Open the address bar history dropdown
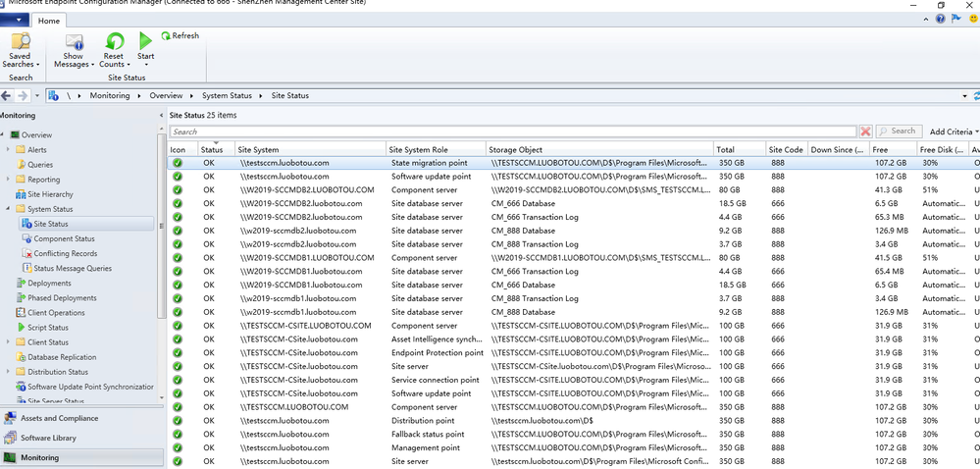This screenshot has height=469, width=980. pyautogui.click(x=965, y=96)
